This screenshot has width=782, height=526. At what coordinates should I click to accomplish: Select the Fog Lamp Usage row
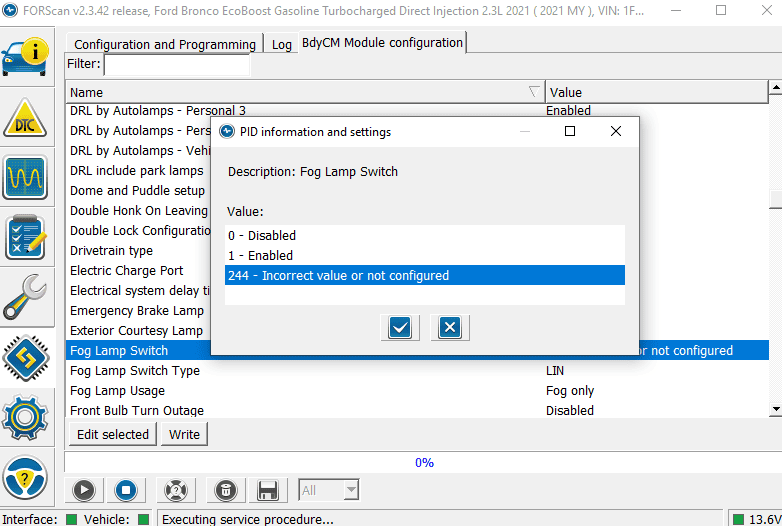(x=417, y=390)
